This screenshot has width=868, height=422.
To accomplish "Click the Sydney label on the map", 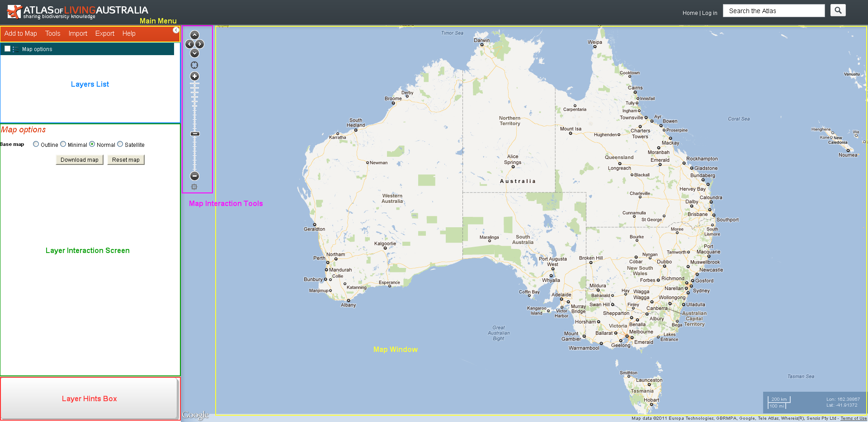I will 701,291.
